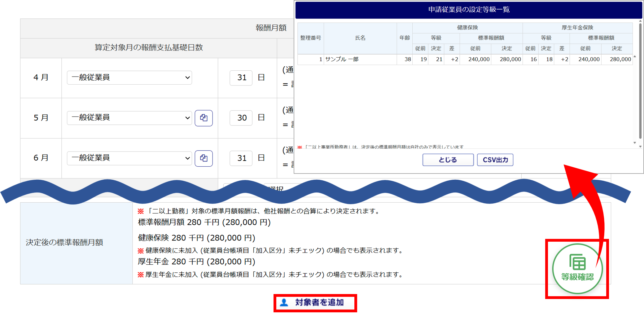Click the 氏名 column header
This screenshot has height=321, width=644.
pyautogui.click(x=360, y=38)
